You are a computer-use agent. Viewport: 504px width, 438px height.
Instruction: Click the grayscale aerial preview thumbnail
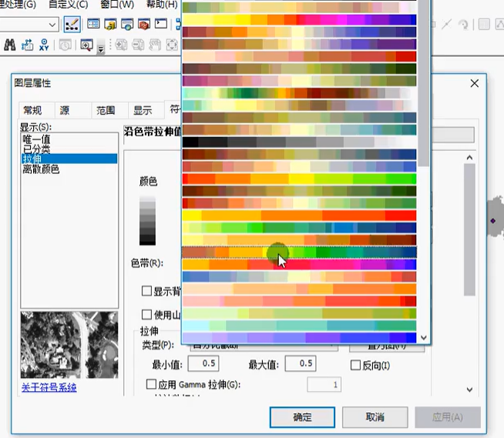pos(69,345)
